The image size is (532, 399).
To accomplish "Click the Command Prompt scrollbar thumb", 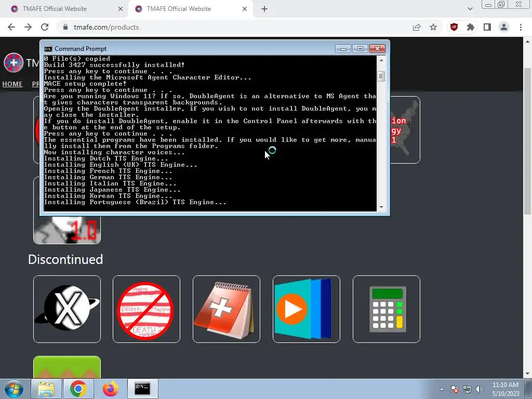I will pyautogui.click(x=381, y=76).
